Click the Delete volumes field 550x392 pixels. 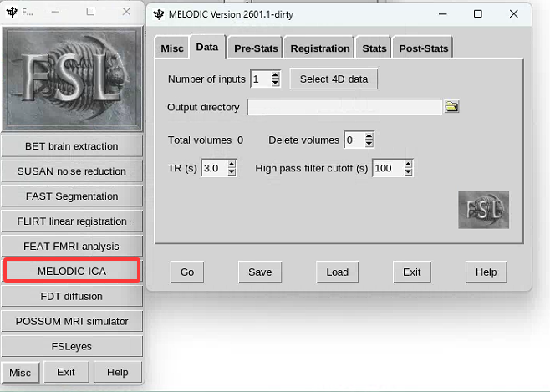click(354, 140)
